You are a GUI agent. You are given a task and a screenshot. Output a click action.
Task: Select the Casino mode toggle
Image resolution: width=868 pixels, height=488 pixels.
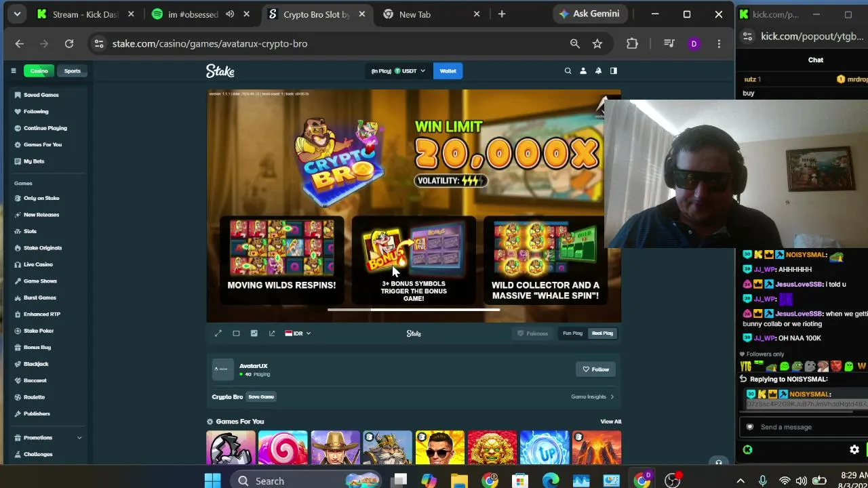[x=39, y=70]
